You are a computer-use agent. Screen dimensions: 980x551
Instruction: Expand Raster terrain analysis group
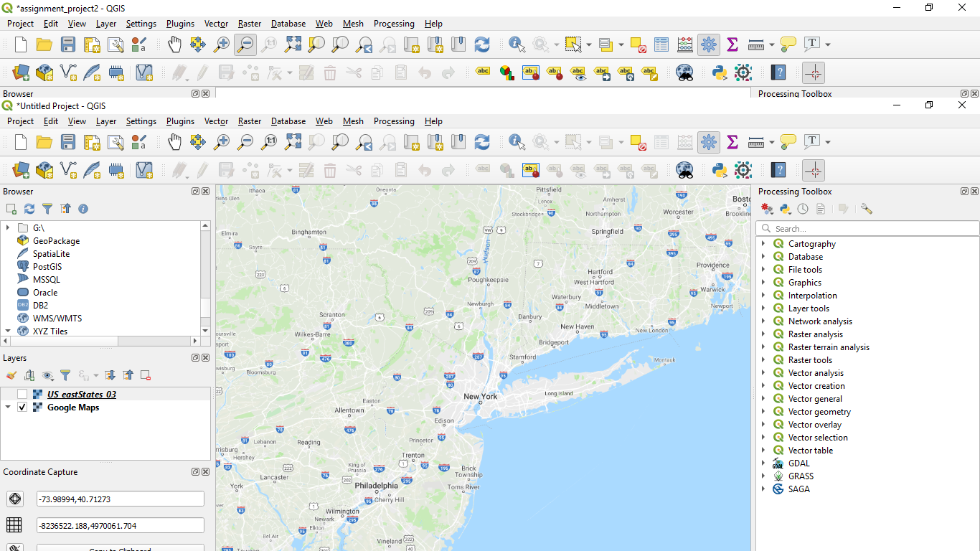tap(763, 347)
